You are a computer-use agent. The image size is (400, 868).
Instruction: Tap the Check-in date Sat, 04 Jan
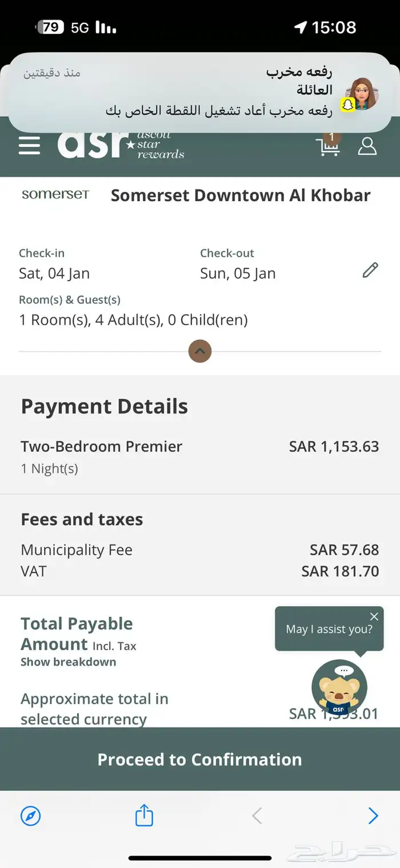[x=54, y=273]
